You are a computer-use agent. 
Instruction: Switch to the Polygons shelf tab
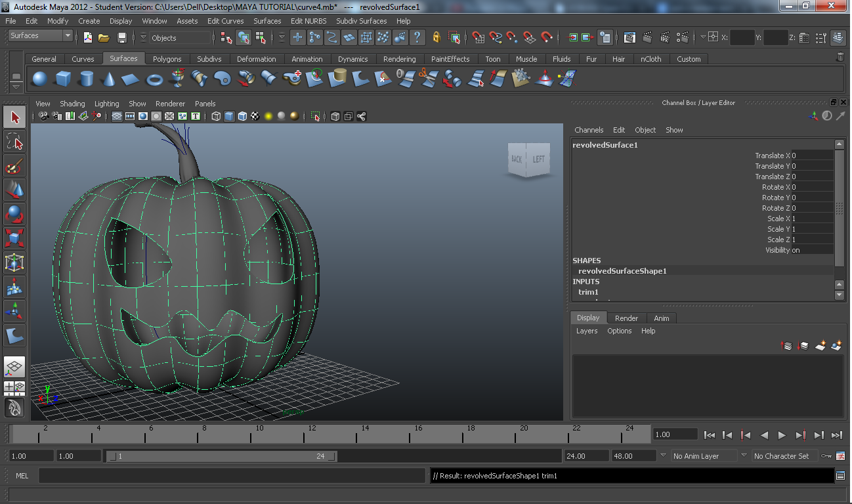tap(167, 59)
